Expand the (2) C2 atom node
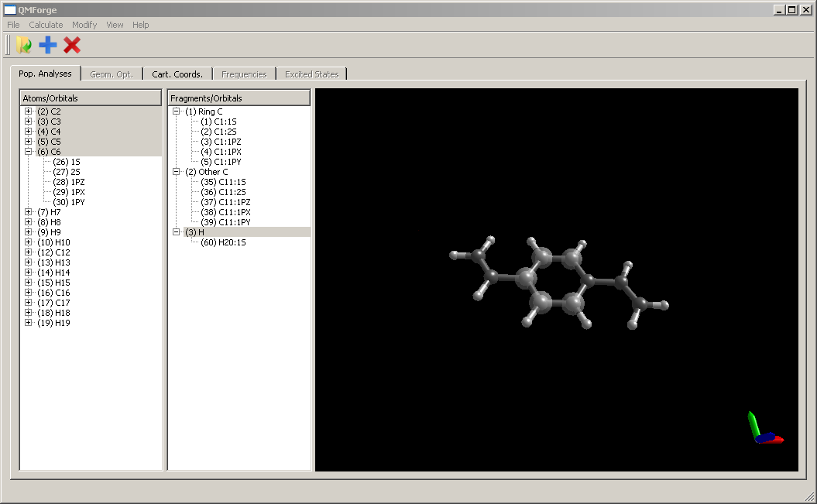The height and width of the screenshot is (504, 817). (x=29, y=111)
